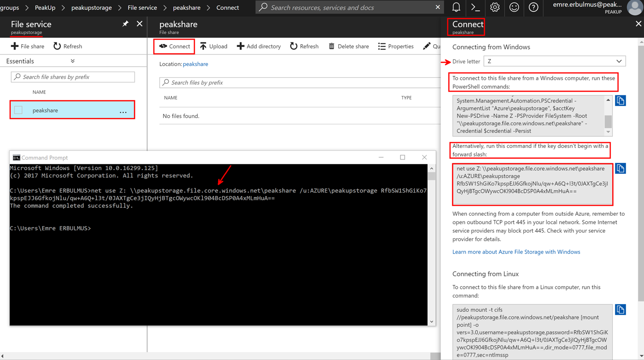
Task: Expand the Essentials section chevron
Action: click(73, 61)
